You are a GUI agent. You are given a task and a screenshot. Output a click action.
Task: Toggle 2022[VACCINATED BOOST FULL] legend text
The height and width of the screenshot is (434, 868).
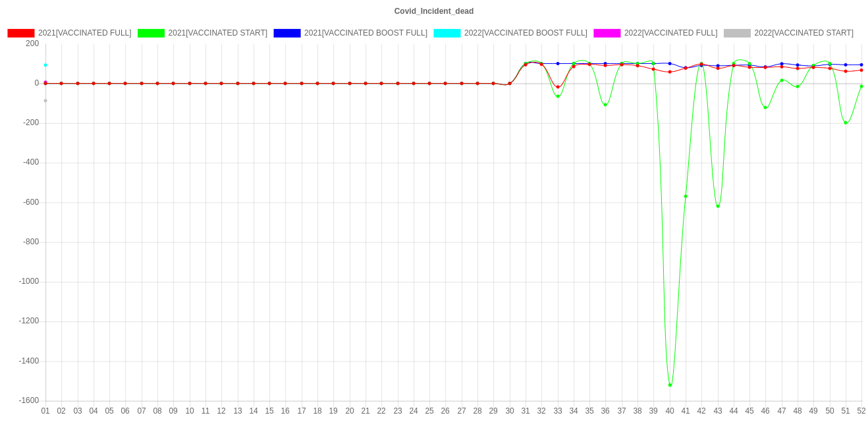pos(525,33)
